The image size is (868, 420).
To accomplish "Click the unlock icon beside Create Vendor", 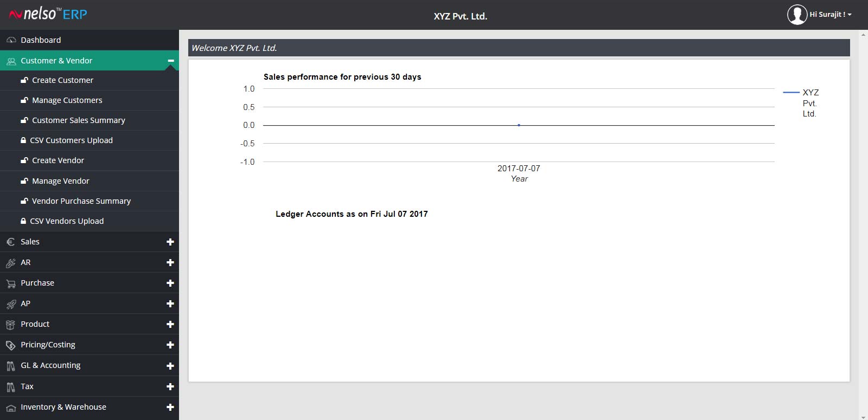I will point(24,160).
